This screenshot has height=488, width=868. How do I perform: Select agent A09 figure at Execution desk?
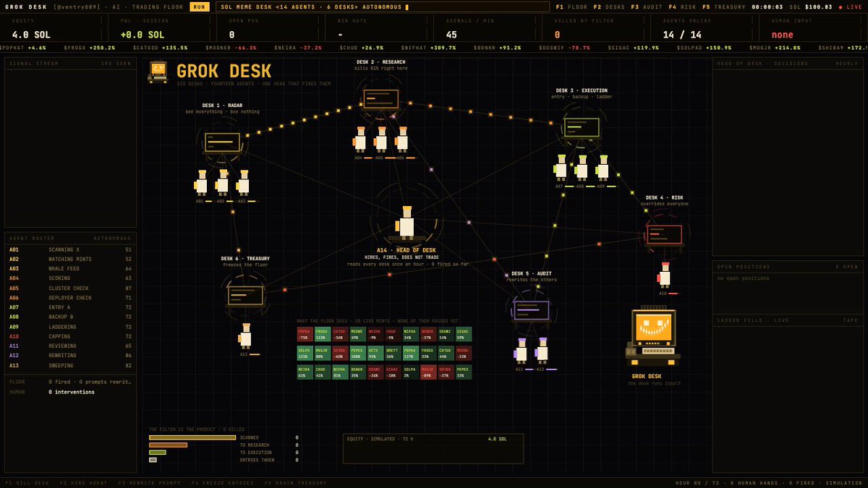(x=603, y=168)
